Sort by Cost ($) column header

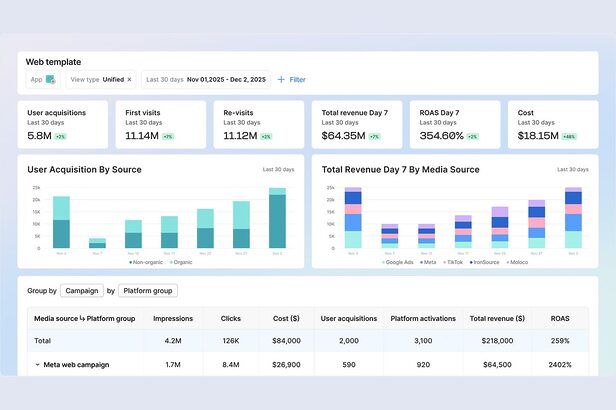tap(286, 318)
